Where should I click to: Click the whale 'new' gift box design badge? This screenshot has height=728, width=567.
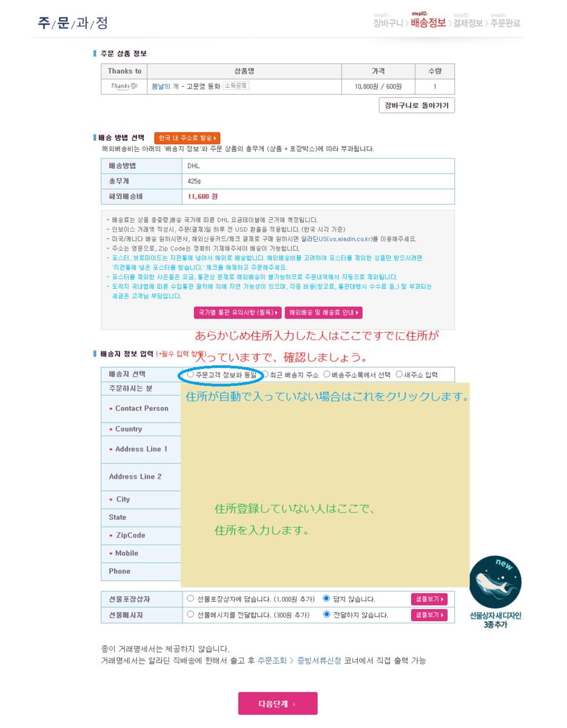[495, 581]
